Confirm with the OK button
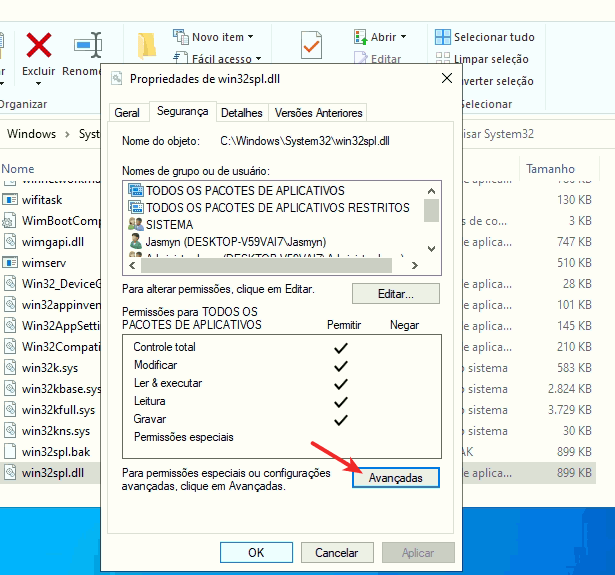This screenshot has height=575, width=615. [x=256, y=552]
